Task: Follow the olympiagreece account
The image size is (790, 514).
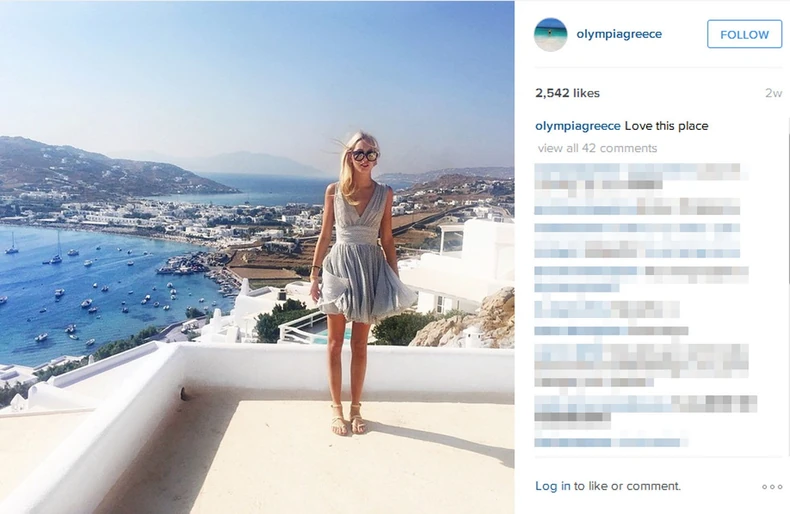Action: (x=744, y=34)
